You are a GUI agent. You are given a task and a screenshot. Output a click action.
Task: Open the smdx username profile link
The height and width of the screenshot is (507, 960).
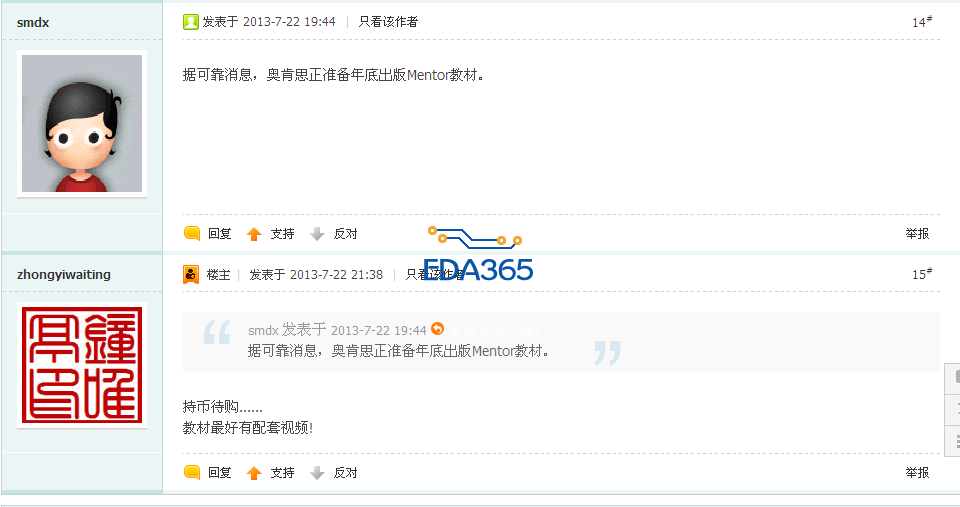click(33, 23)
